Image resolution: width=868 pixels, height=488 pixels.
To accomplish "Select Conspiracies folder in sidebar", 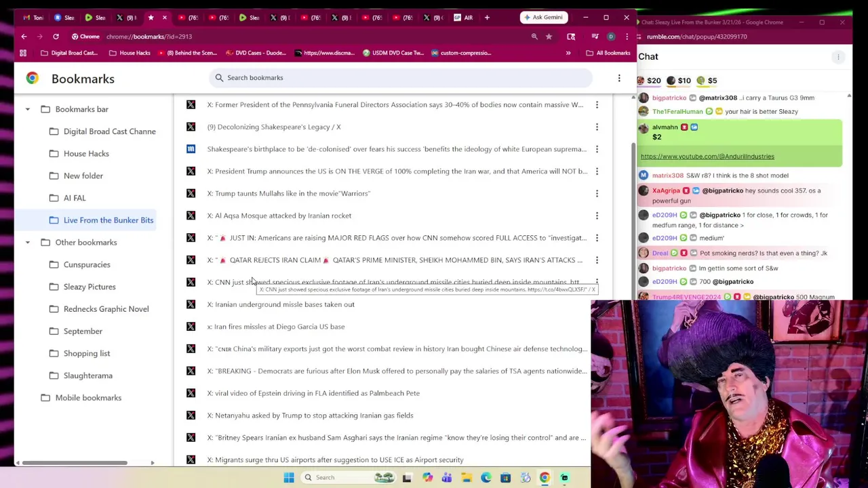I will 79,265.
